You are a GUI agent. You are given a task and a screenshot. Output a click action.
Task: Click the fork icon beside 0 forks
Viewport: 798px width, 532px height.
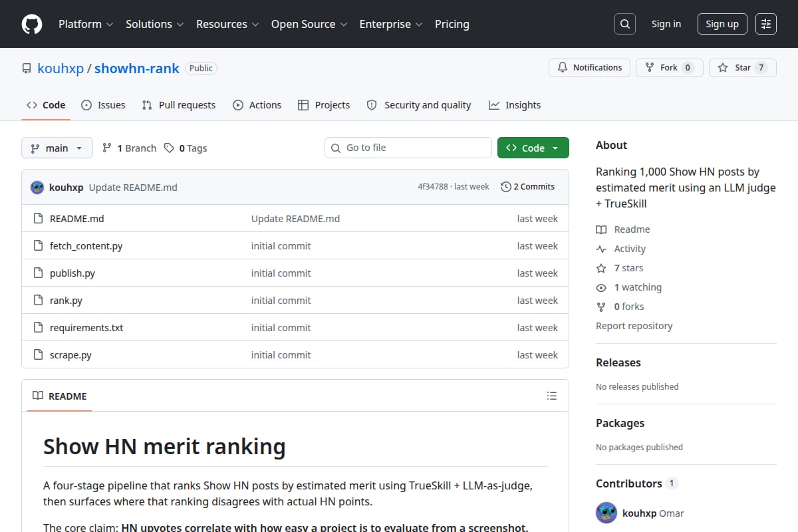click(x=601, y=307)
